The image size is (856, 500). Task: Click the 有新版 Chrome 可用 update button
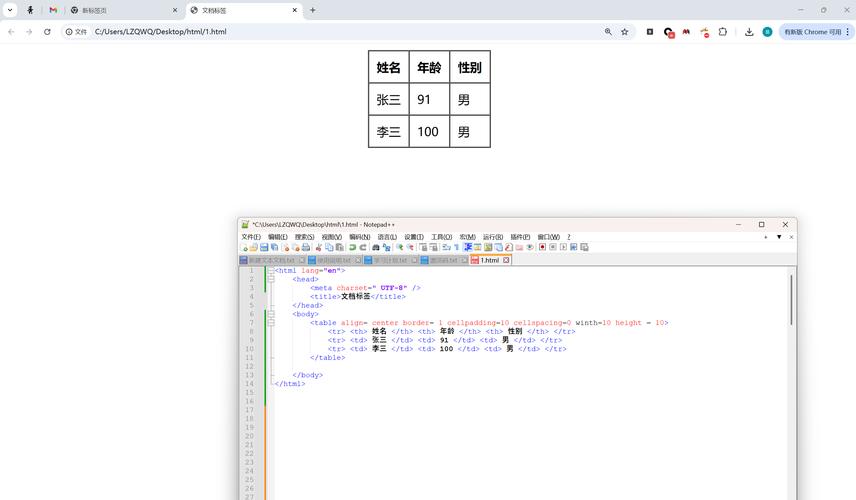(x=814, y=32)
